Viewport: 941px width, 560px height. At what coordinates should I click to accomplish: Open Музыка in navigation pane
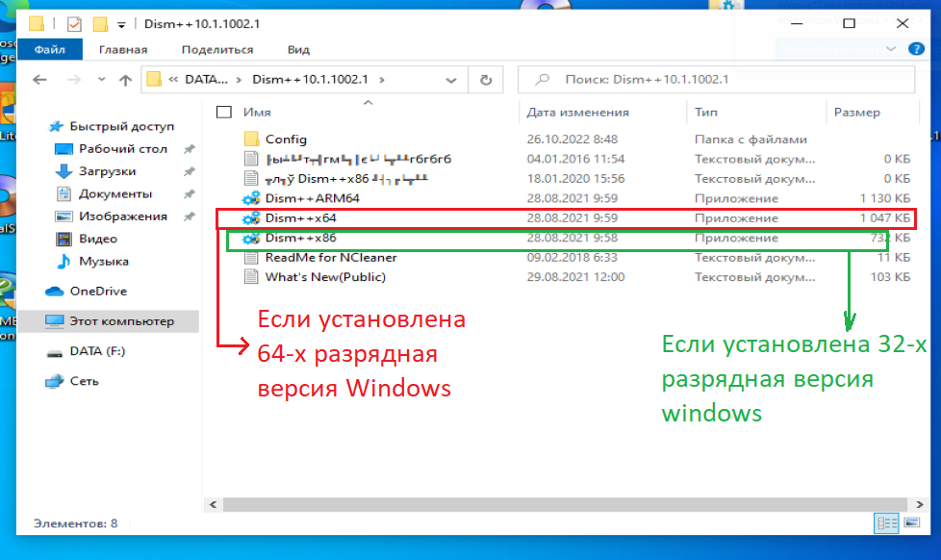(104, 261)
